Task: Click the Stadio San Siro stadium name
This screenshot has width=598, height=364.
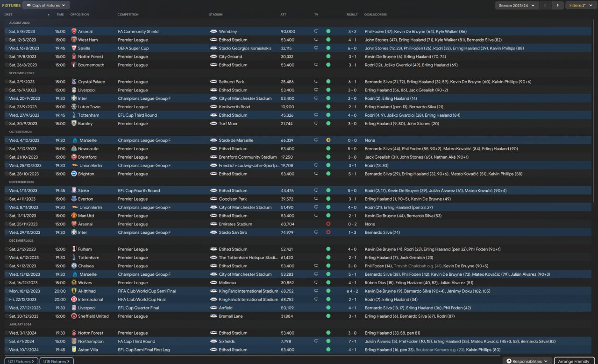Action: (x=234, y=232)
